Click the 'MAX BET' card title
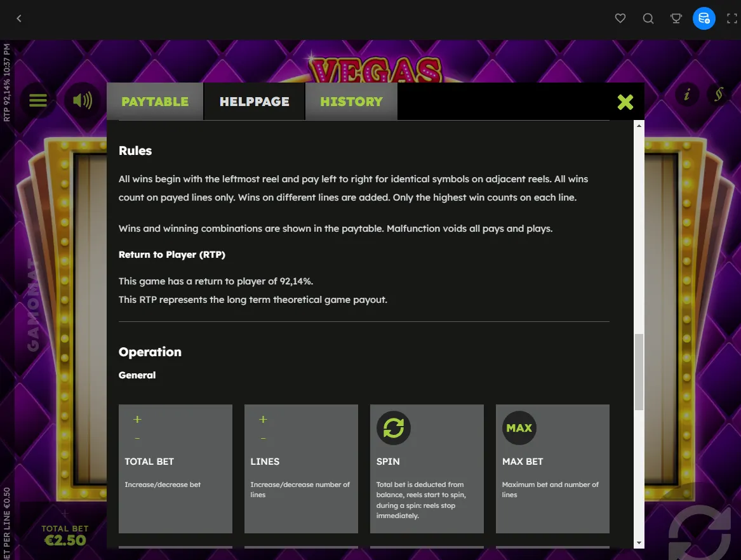The height and width of the screenshot is (560, 741). click(523, 462)
